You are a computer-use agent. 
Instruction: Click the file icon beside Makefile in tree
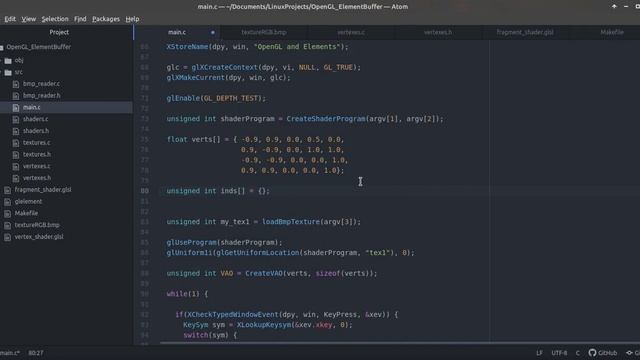coord(7,214)
